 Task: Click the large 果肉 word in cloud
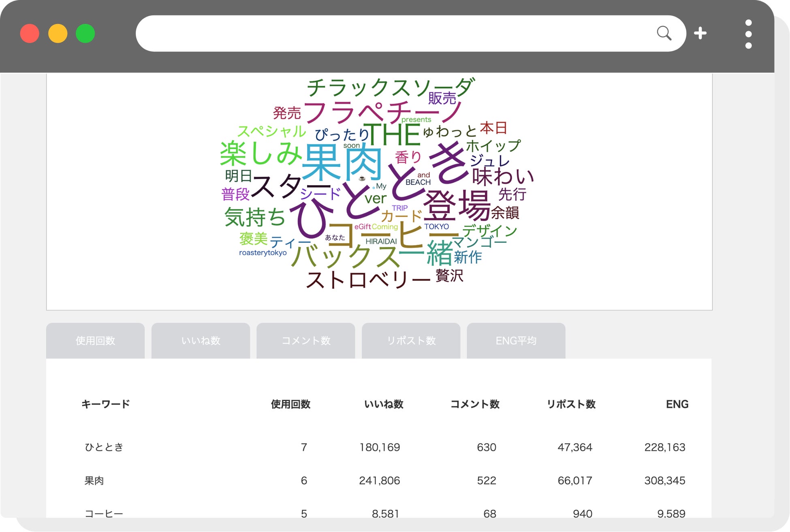[x=342, y=163]
